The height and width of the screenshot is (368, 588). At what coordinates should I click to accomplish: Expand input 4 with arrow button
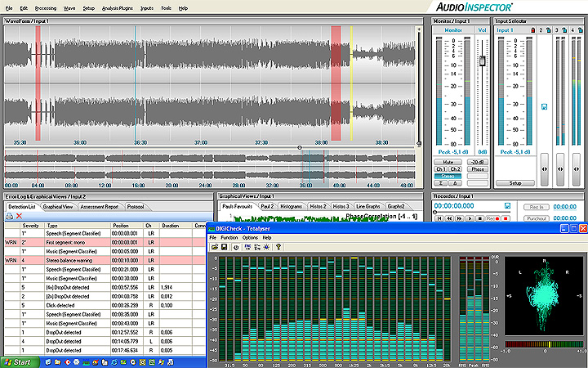[577, 169]
